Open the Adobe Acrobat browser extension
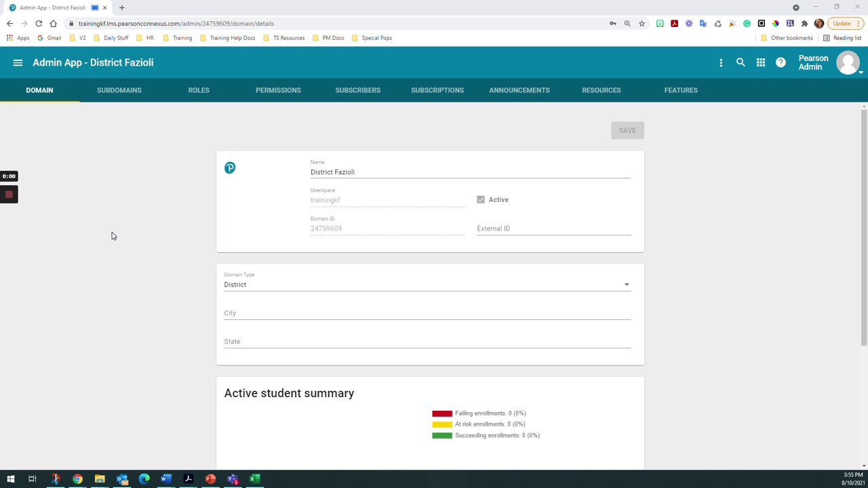Viewport: 868px width, 488px height. coord(674,23)
